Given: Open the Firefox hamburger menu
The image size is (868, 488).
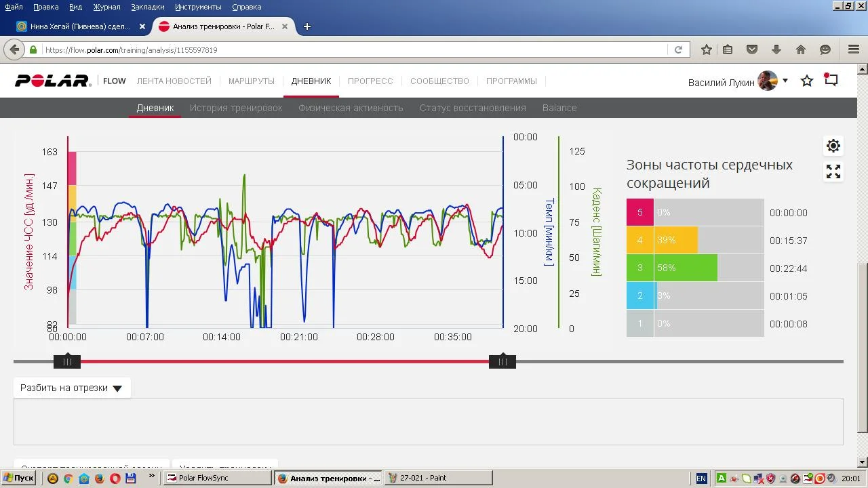Looking at the screenshot, I should click(854, 49).
